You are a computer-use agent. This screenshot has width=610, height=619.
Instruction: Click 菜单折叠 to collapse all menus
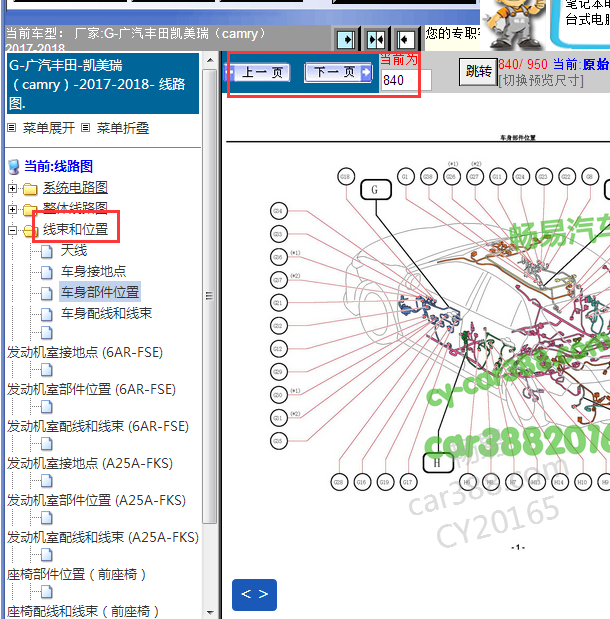[x=123, y=128]
